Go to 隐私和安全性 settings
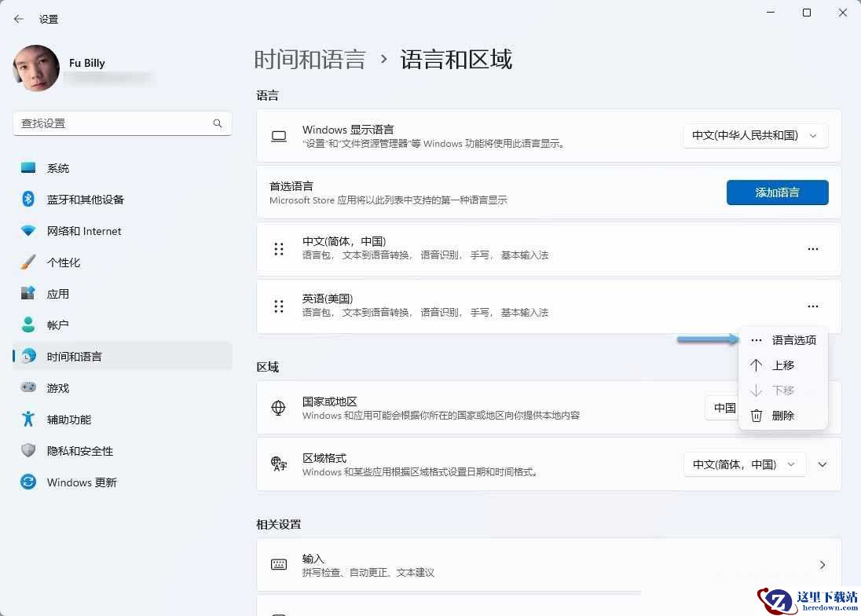This screenshot has height=616, width=861. coord(122,451)
